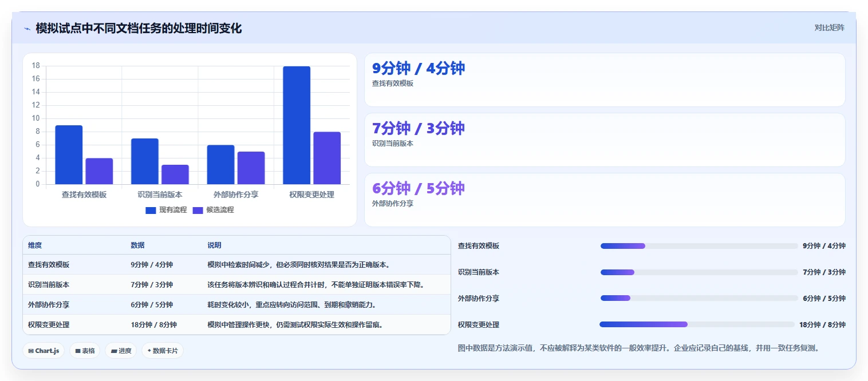This screenshot has width=868, height=381.
Task: Select the 数据卡片 tag chip
Action: 163,351
